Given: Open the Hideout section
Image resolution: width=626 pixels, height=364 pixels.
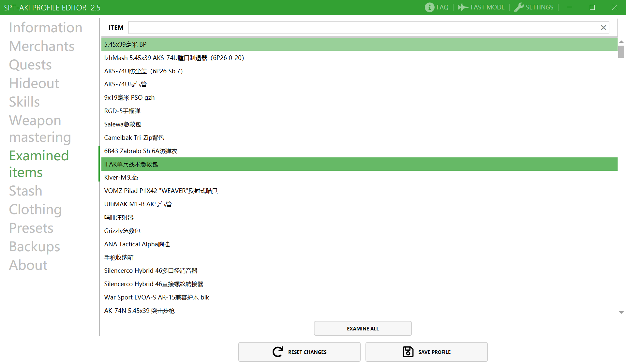Looking at the screenshot, I should pyautogui.click(x=34, y=83).
